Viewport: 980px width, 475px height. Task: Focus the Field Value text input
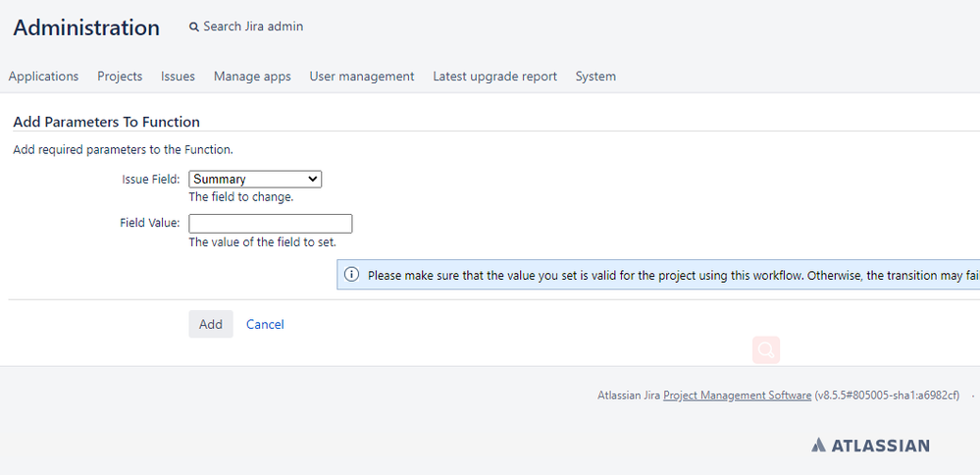pyautogui.click(x=271, y=224)
